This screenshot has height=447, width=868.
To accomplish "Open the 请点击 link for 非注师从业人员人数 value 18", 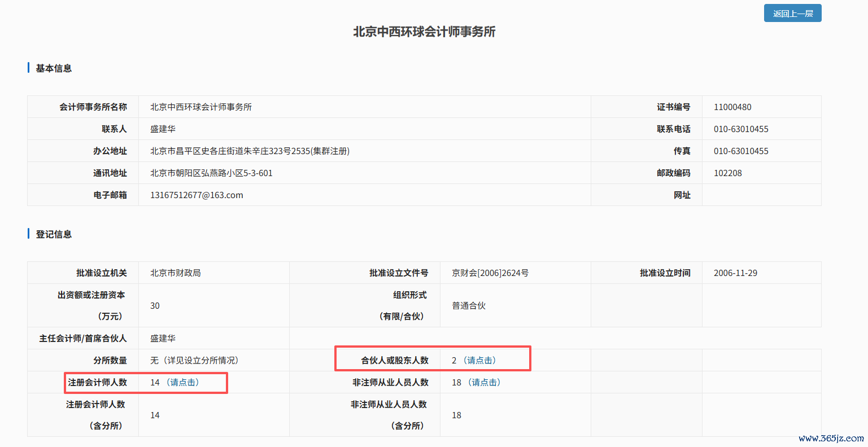I will click(x=486, y=382).
